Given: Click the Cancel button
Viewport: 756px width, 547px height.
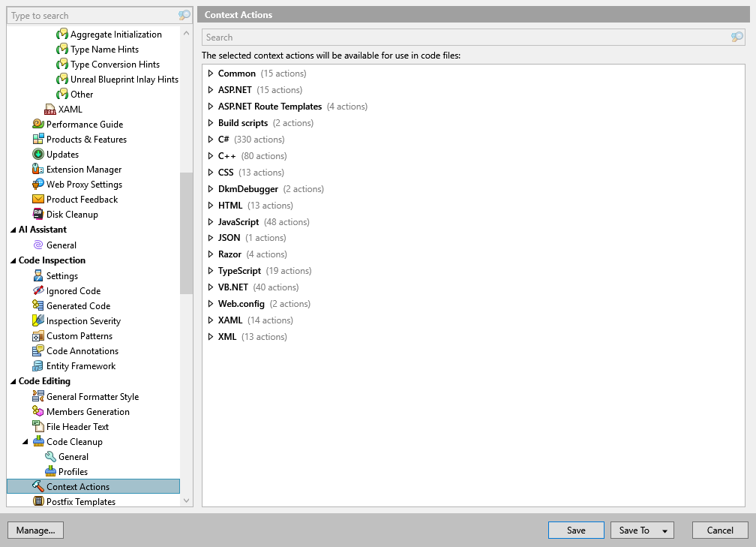Looking at the screenshot, I should click(x=720, y=530).
